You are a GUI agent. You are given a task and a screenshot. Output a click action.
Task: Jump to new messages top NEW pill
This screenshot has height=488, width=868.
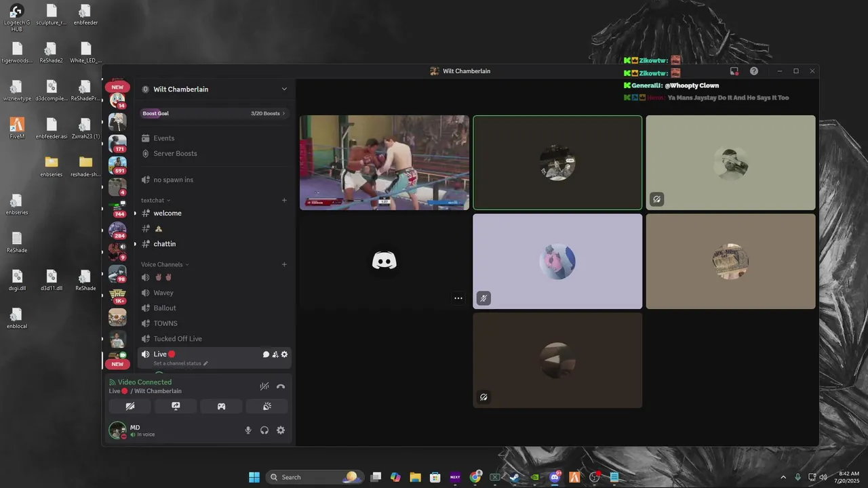[x=117, y=87]
